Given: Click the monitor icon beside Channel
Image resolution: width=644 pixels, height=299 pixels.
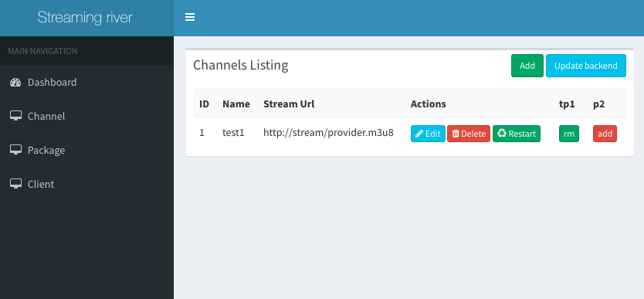Looking at the screenshot, I should pos(15,116).
